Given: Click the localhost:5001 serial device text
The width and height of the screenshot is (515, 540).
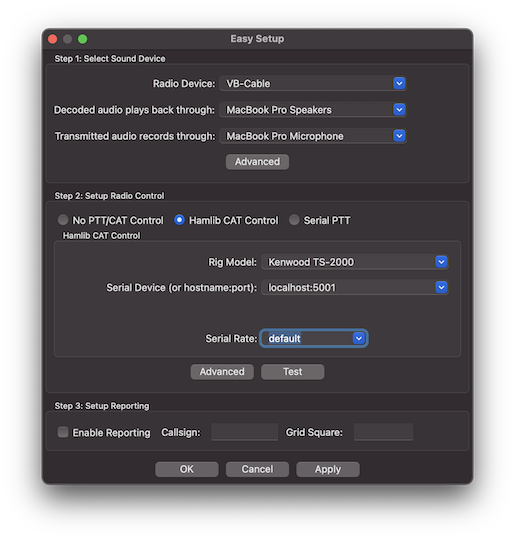Looking at the screenshot, I should tap(302, 288).
